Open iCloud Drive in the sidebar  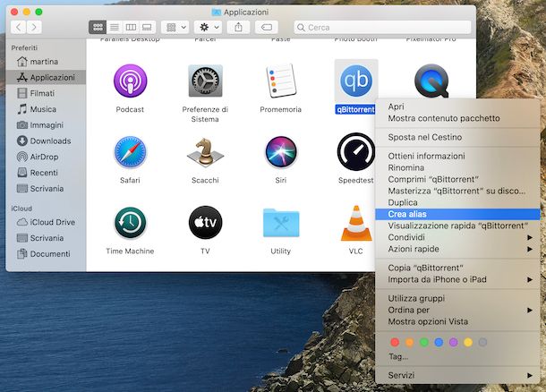46,222
